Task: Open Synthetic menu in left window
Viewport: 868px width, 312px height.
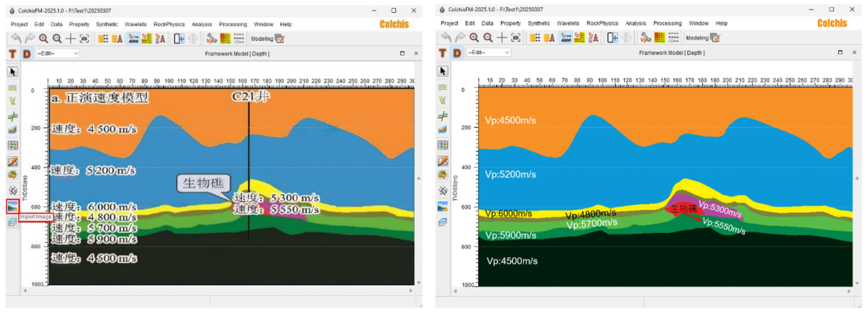Action: pyautogui.click(x=107, y=24)
